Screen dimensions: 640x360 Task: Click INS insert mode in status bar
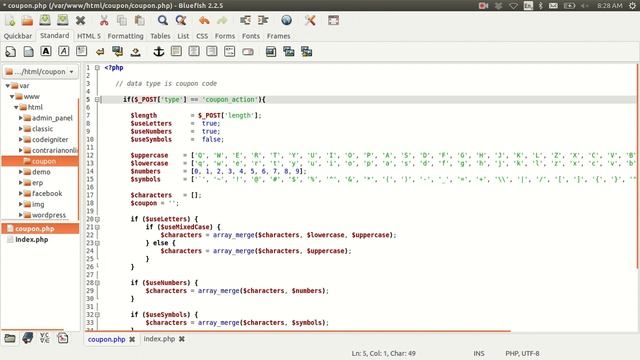click(479, 353)
